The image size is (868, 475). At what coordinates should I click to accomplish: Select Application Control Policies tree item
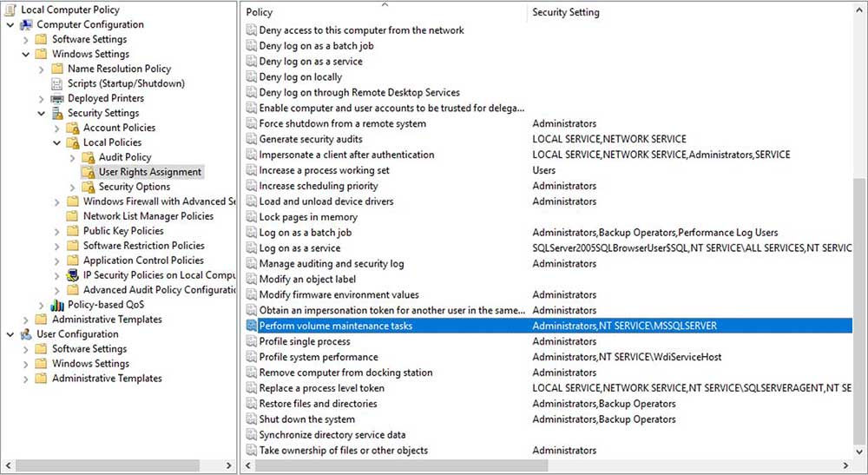[x=143, y=261]
